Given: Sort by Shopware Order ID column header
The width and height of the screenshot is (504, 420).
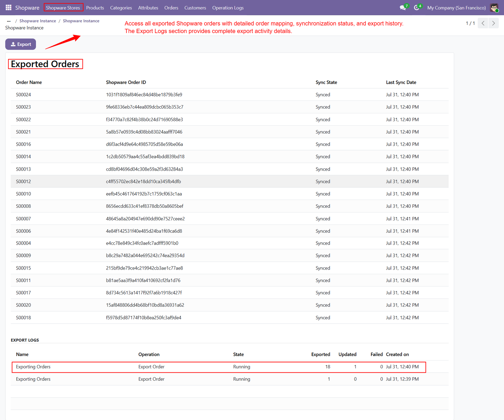Looking at the screenshot, I should click(x=126, y=82).
